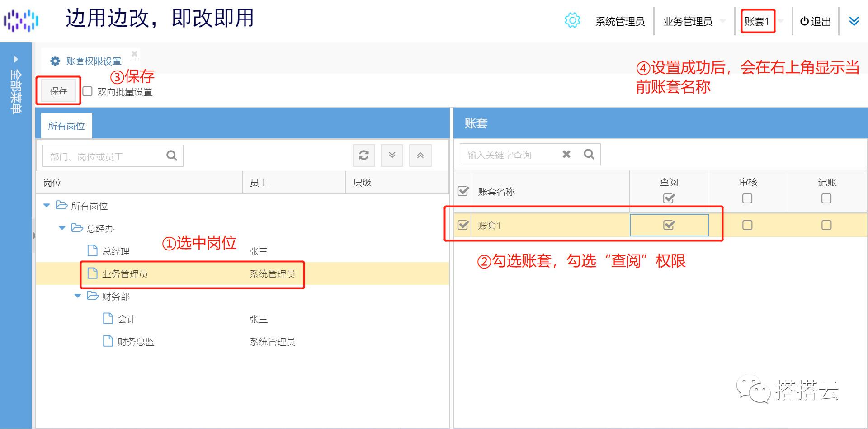
Task: Click the 业务管理员 document icon
Action: coord(92,273)
